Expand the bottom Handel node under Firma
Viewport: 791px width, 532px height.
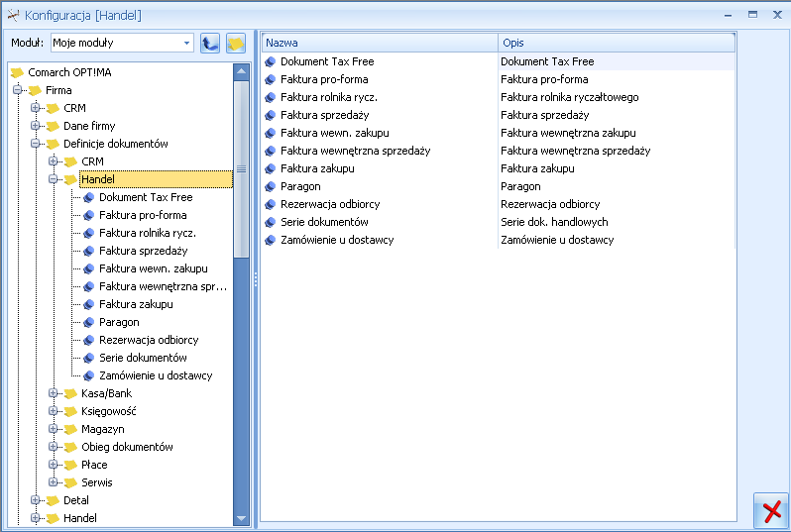click(36, 518)
